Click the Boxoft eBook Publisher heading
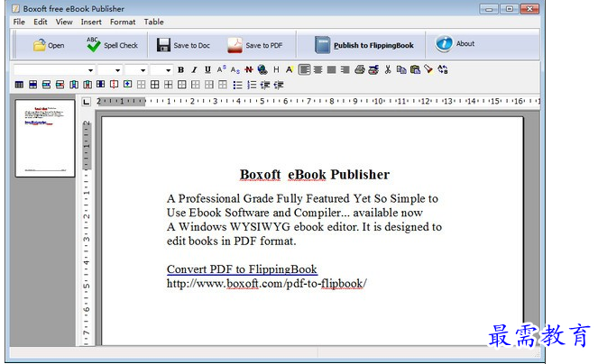 tap(315, 175)
